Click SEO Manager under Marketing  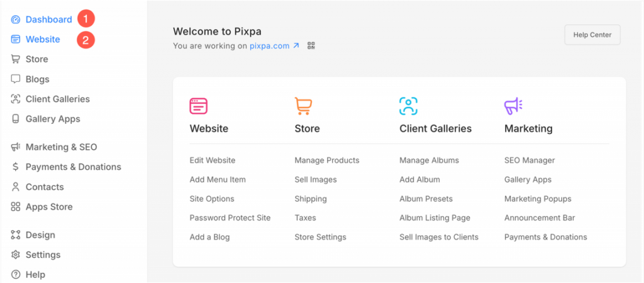(x=530, y=160)
